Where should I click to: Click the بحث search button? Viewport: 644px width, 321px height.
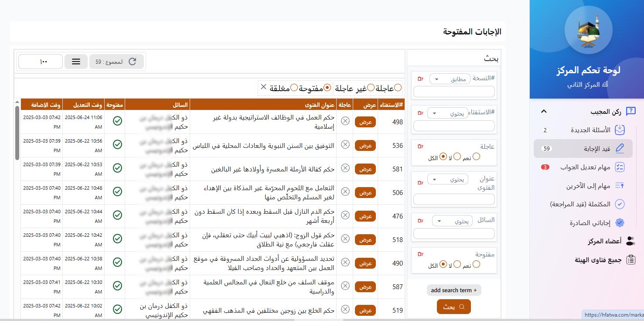(453, 306)
